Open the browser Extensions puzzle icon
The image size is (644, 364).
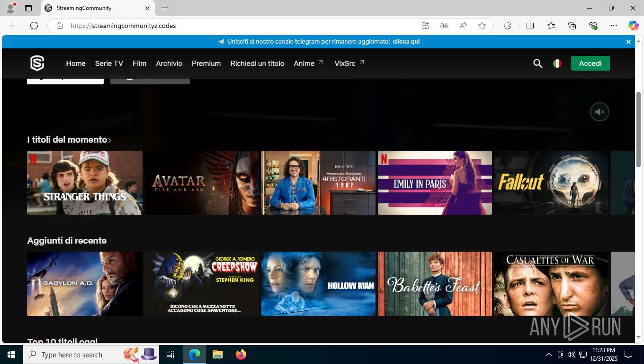click(507, 26)
